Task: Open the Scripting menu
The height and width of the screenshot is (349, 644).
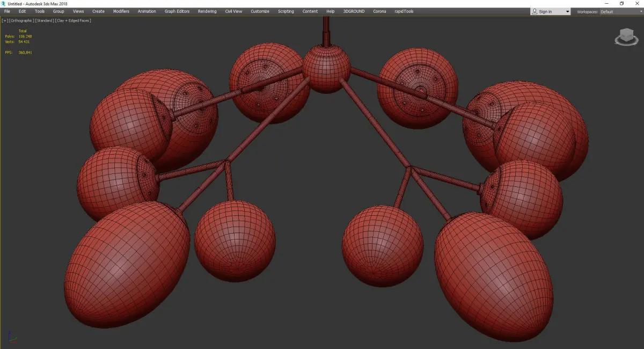Action: click(286, 11)
